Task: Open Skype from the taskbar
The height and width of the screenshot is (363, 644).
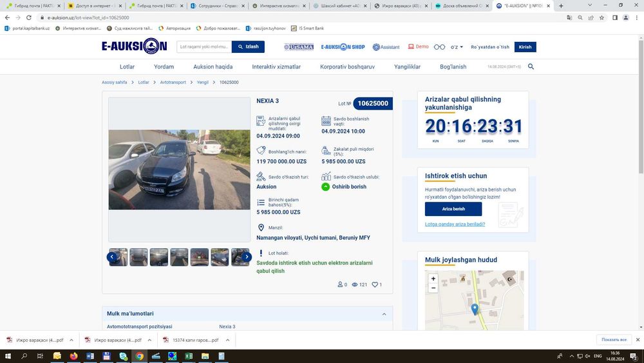Action: coord(123,356)
